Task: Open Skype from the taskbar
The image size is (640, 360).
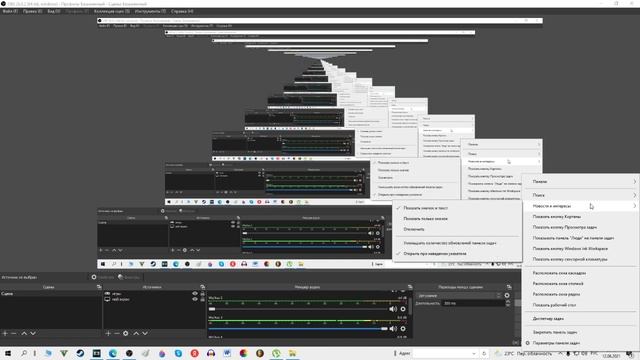Action: (x=178, y=353)
